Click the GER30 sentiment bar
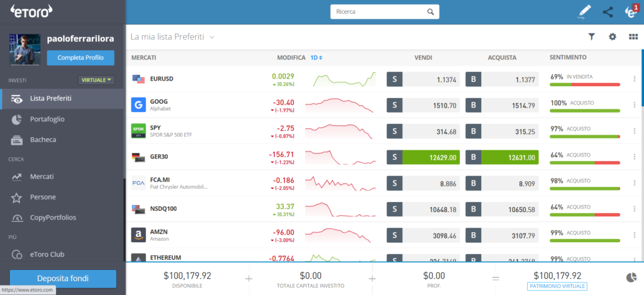This screenshot has height=295, width=644. (585, 162)
